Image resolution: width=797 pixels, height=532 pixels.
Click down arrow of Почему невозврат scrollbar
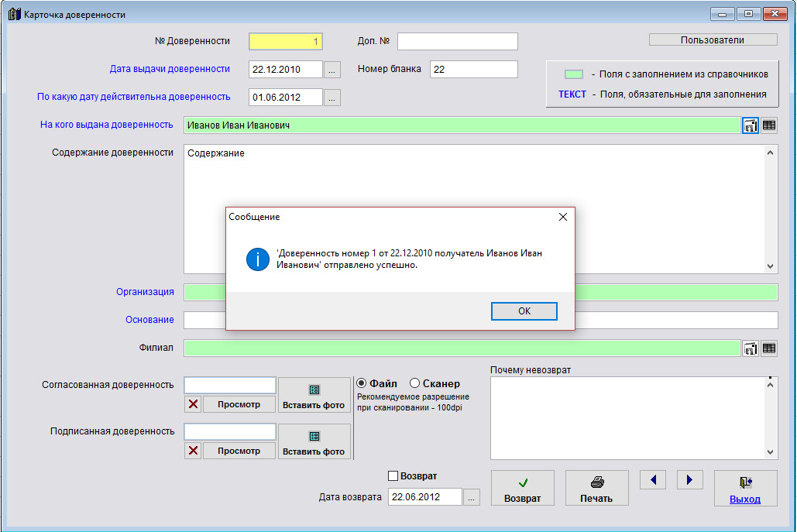[x=771, y=452]
